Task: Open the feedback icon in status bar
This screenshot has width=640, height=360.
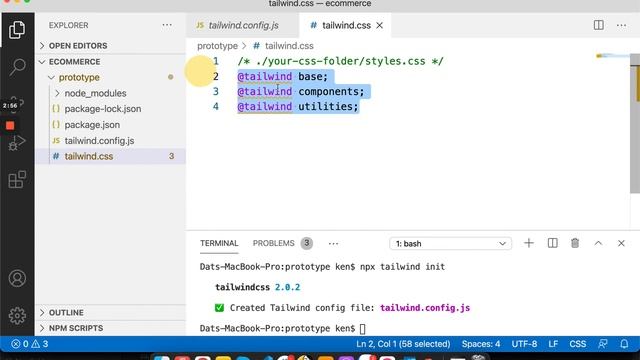Action: pos(602,344)
